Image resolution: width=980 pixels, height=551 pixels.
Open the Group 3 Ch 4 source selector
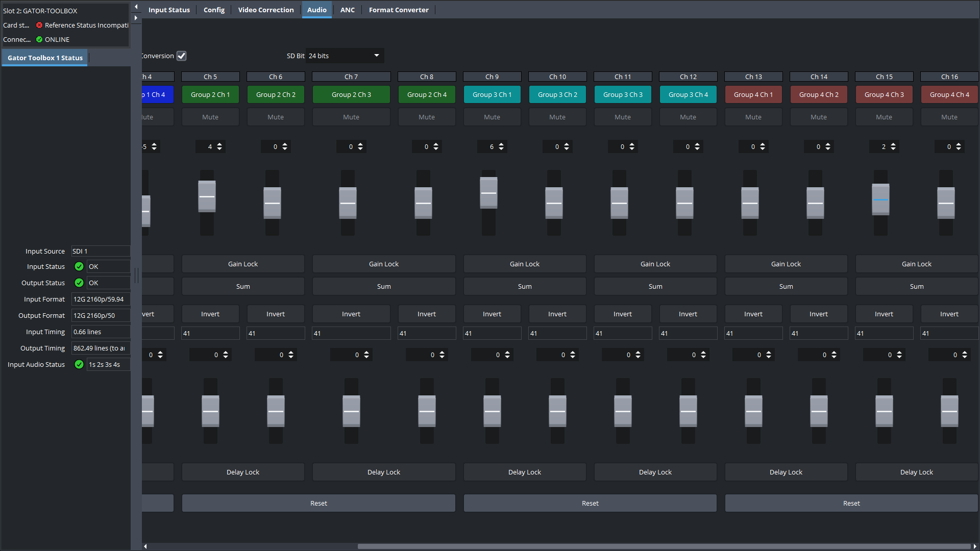pyautogui.click(x=688, y=94)
